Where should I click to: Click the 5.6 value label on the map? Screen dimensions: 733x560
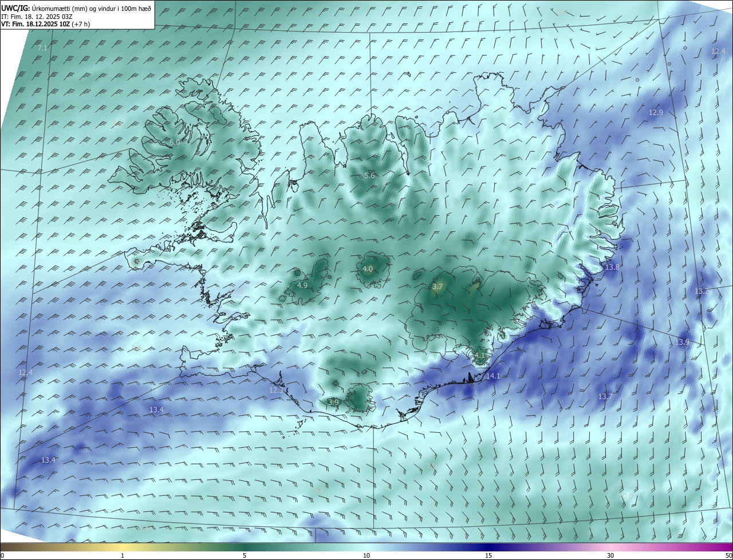369,176
